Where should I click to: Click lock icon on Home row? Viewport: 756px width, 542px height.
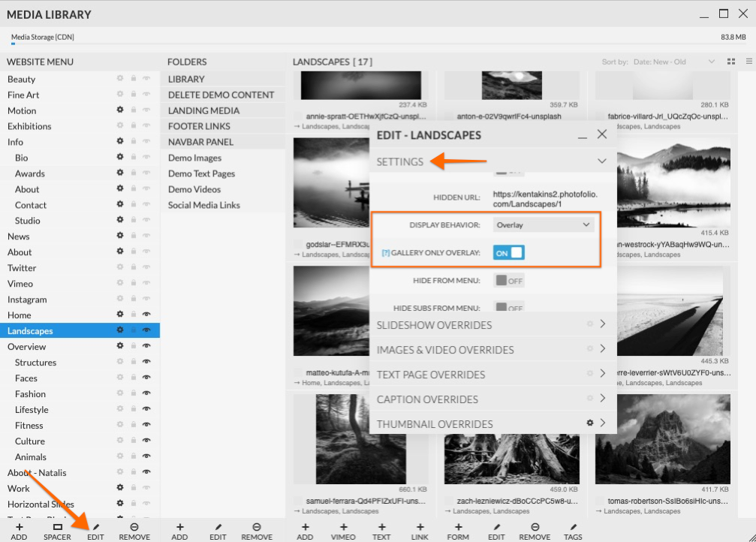click(x=134, y=315)
